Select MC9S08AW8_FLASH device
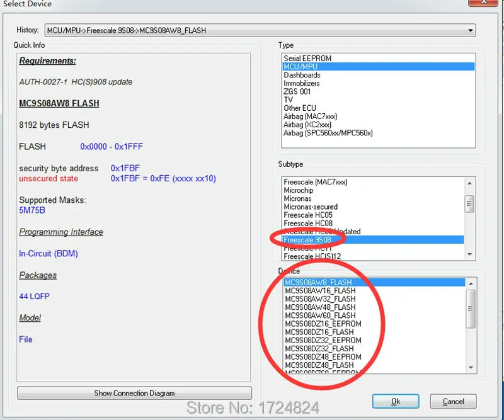 click(374, 283)
